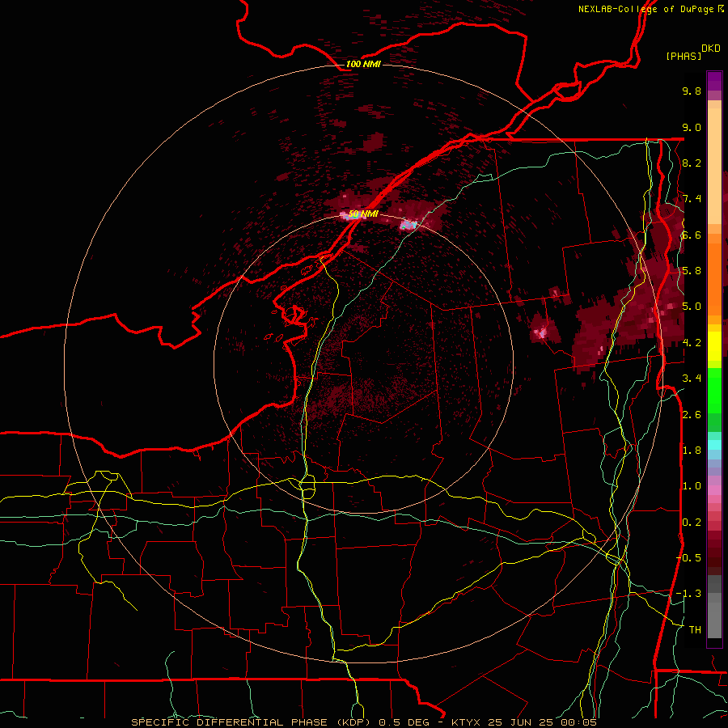The width and height of the screenshot is (728, 728).
Task: Click the TH threshold label on the legend
Action: [695, 630]
